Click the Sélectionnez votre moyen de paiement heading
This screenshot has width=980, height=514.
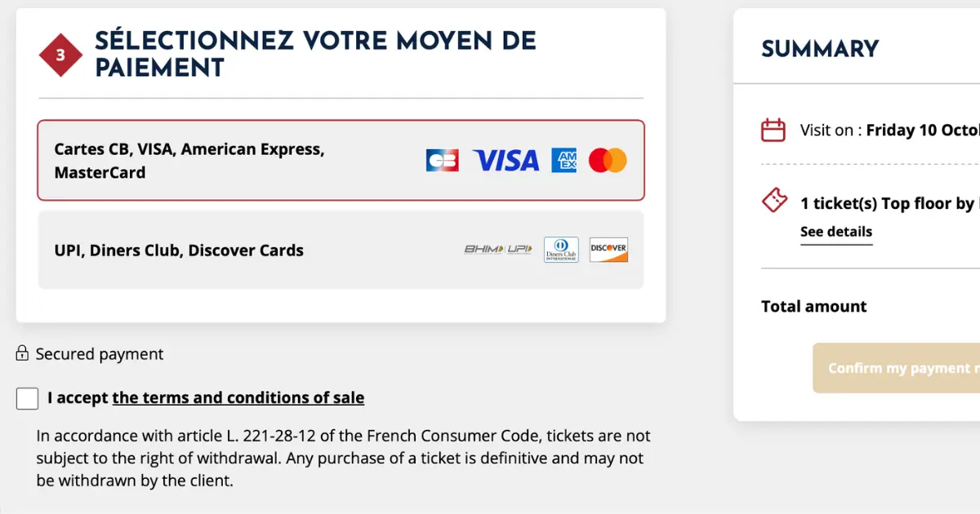315,54
